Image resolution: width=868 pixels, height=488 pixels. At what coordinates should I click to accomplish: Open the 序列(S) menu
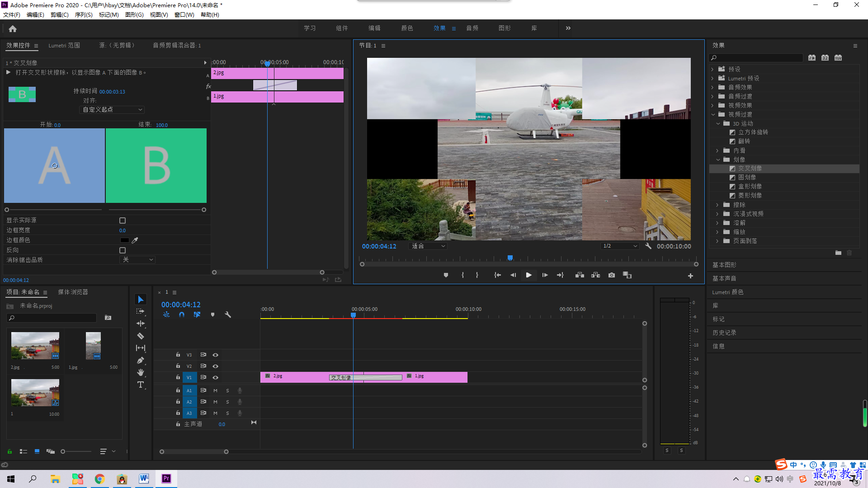click(84, 15)
